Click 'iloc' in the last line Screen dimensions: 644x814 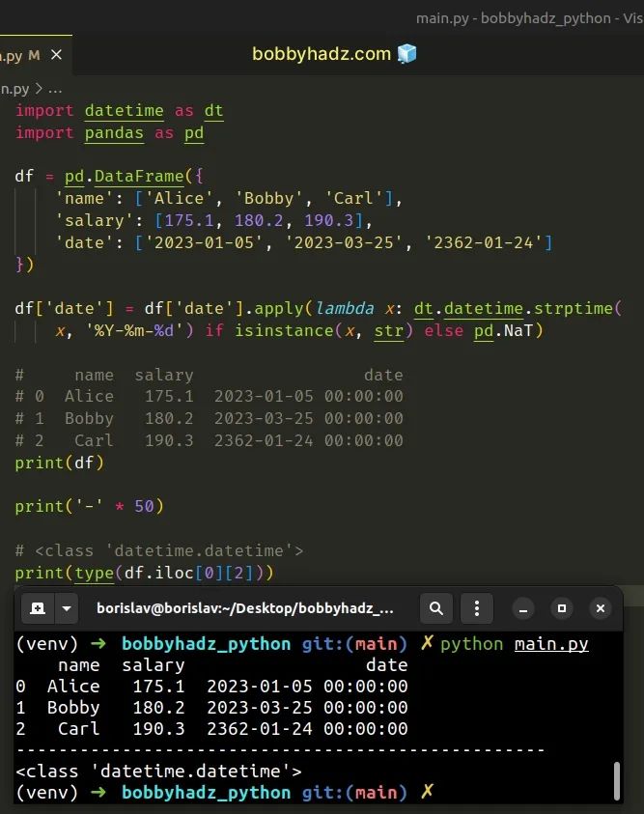click(x=175, y=573)
